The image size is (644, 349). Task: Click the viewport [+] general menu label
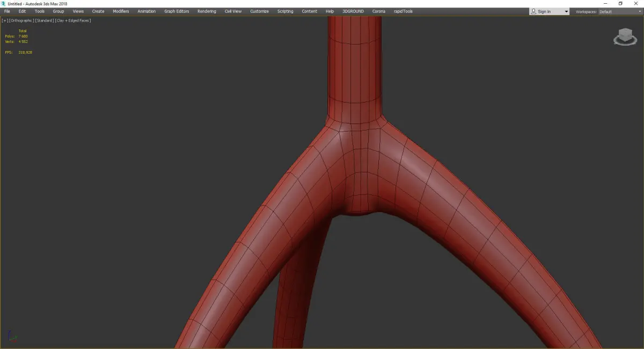point(5,20)
